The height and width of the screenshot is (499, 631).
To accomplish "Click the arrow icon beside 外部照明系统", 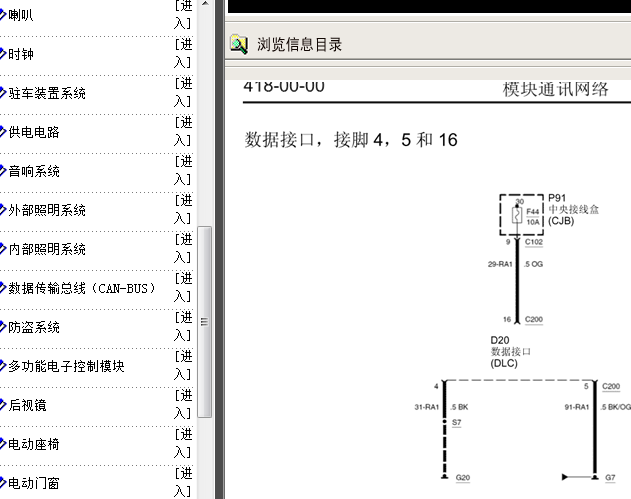I will pyautogui.click(x=3, y=210).
